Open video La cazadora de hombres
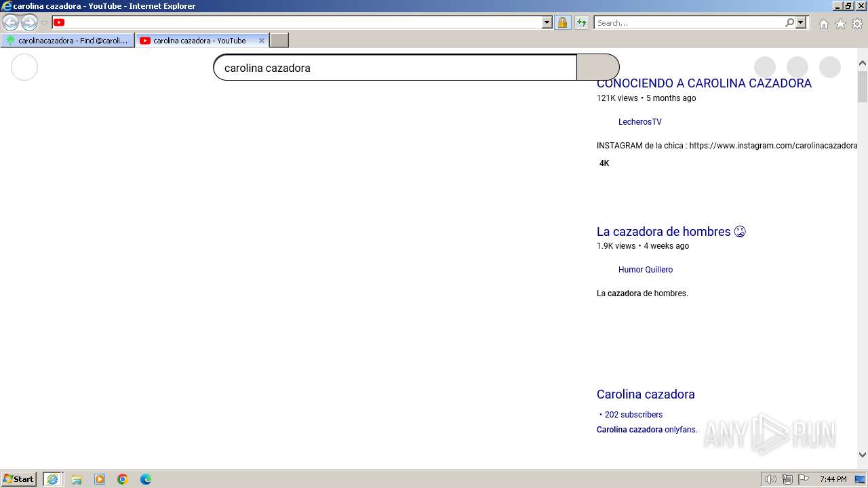The width and height of the screenshot is (868, 488). click(x=671, y=232)
